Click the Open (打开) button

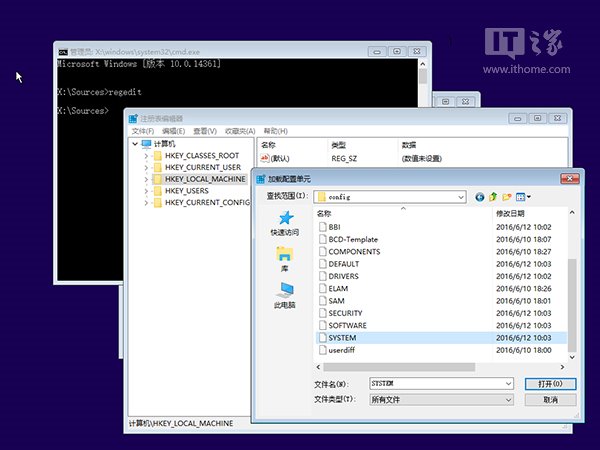pos(549,383)
